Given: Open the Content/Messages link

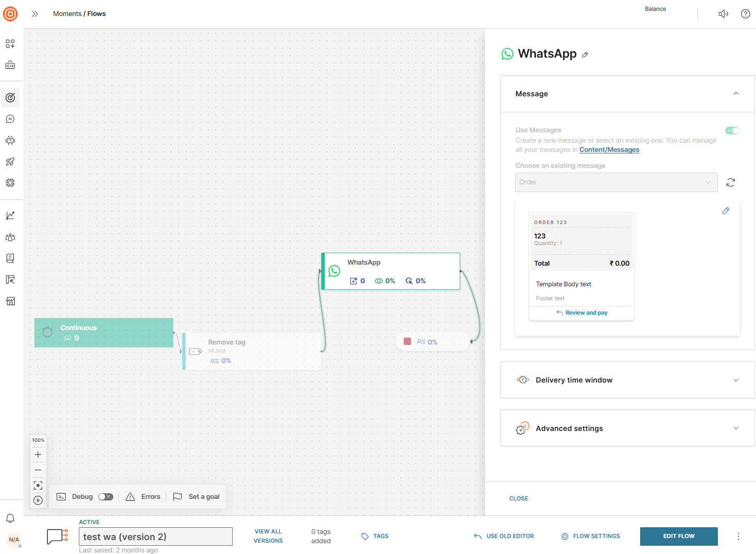Looking at the screenshot, I should coord(609,149).
